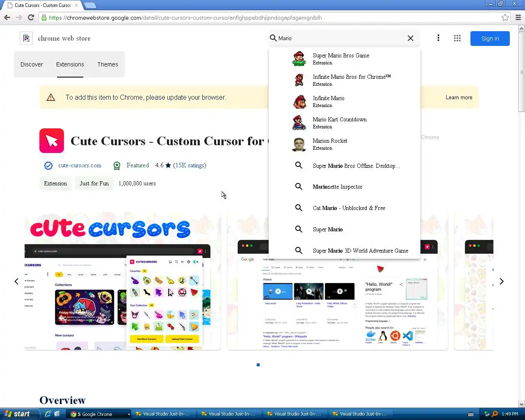The height and width of the screenshot is (420, 525).
Task: Click the Featured badge icon
Action: (x=117, y=165)
